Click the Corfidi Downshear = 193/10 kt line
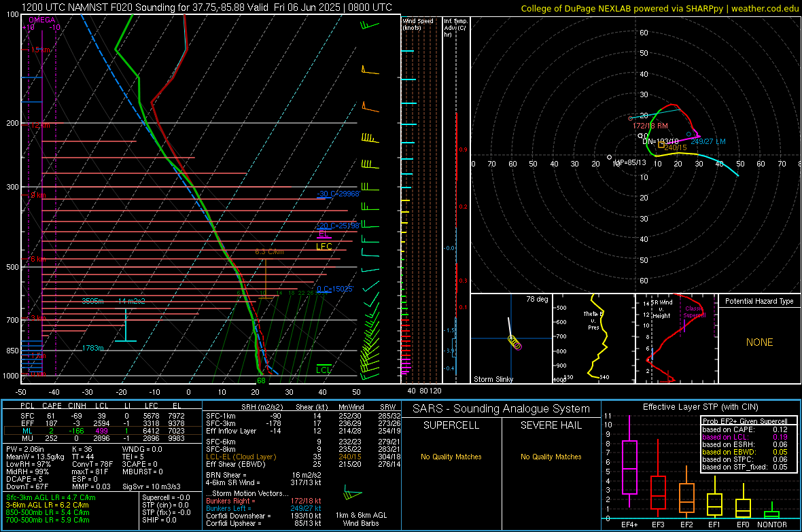The image size is (802, 532). click(264, 516)
